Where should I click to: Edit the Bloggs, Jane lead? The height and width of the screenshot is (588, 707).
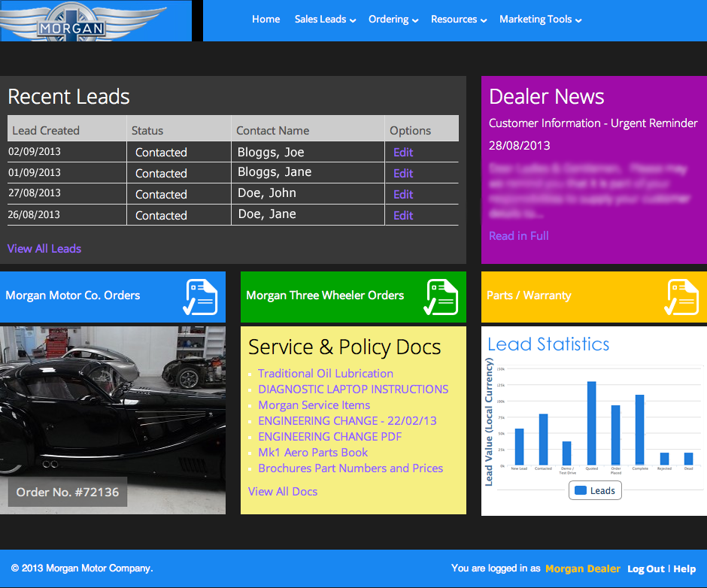403,174
